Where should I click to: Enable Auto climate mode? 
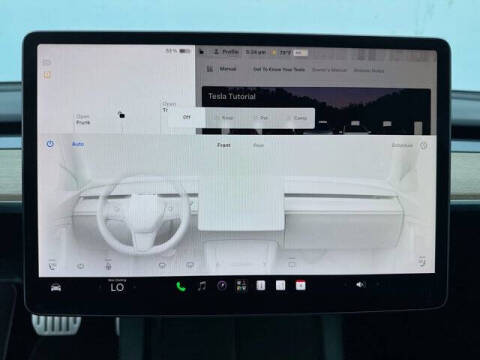pyautogui.click(x=78, y=144)
